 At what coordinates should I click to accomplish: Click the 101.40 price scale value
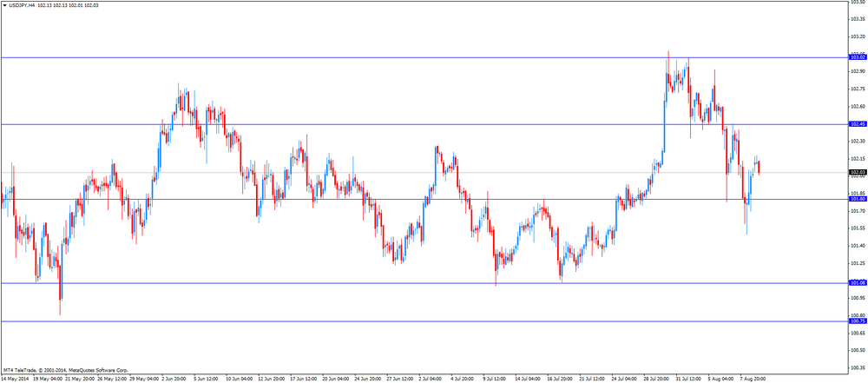pyautogui.click(x=858, y=246)
